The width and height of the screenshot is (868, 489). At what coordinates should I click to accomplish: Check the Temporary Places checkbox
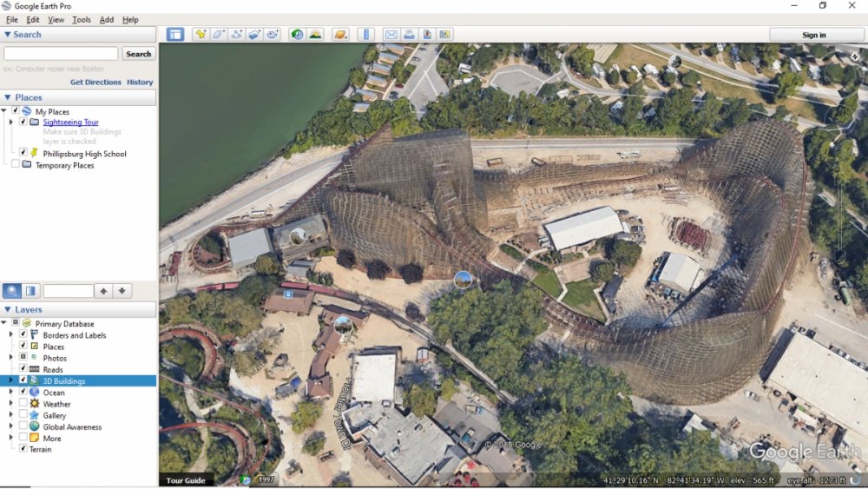(x=16, y=165)
